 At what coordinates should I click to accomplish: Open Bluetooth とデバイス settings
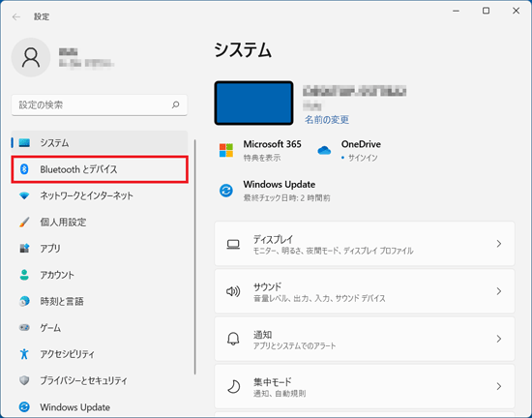(x=100, y=169)
